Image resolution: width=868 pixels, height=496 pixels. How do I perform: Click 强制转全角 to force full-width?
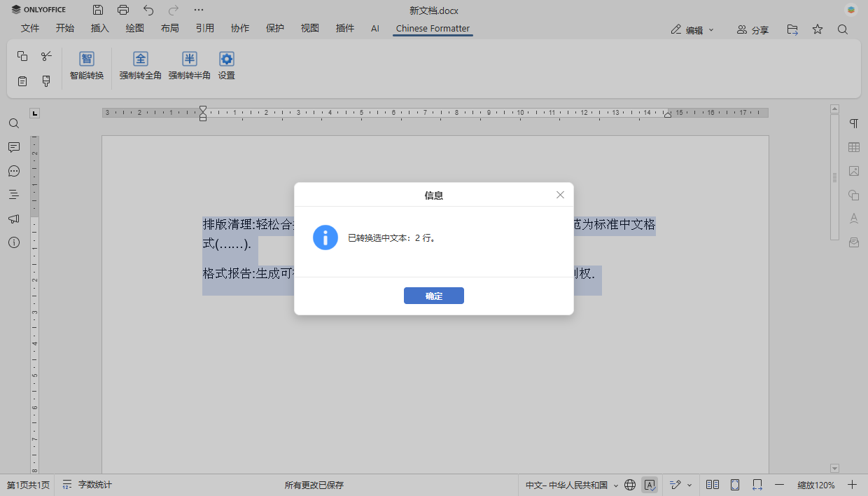pos(141,67)
